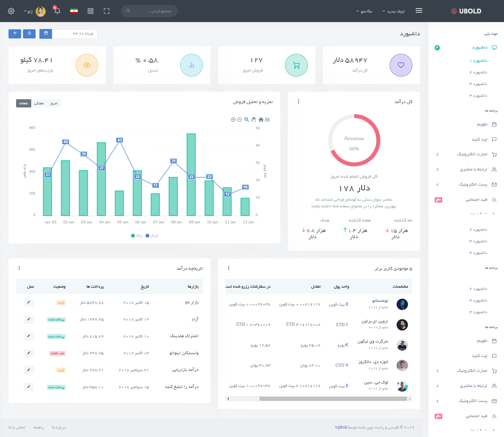Open the apps grid icon
The image size is (504, 437).
(90, 11)
